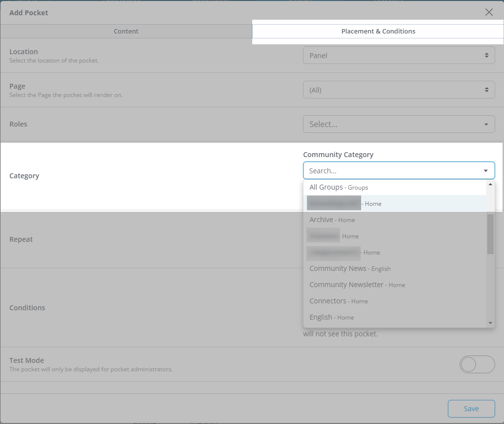Open the Page dropdown showing (All)
Image resolution: width=504 pixels, height=424 pixels.
coord(399,90)
